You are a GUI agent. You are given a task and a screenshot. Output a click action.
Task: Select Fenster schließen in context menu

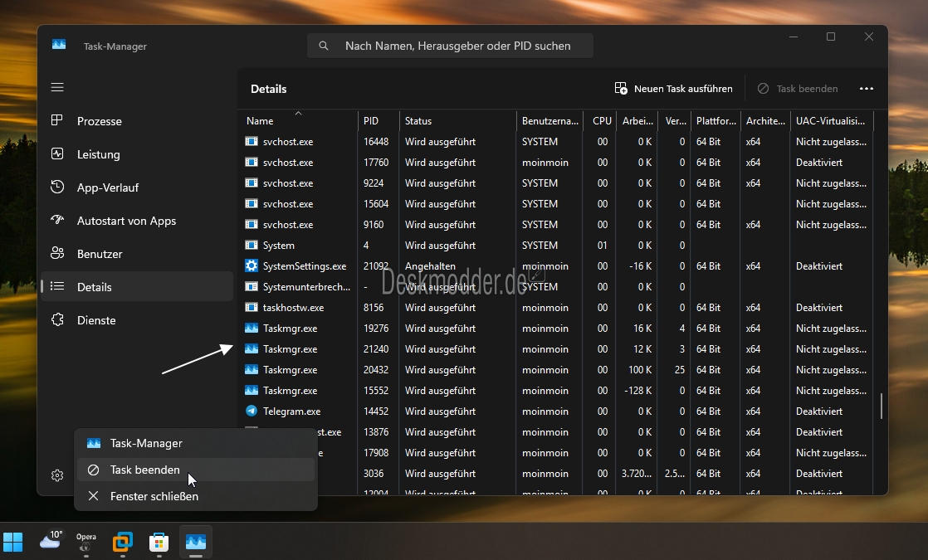point(154,496)
